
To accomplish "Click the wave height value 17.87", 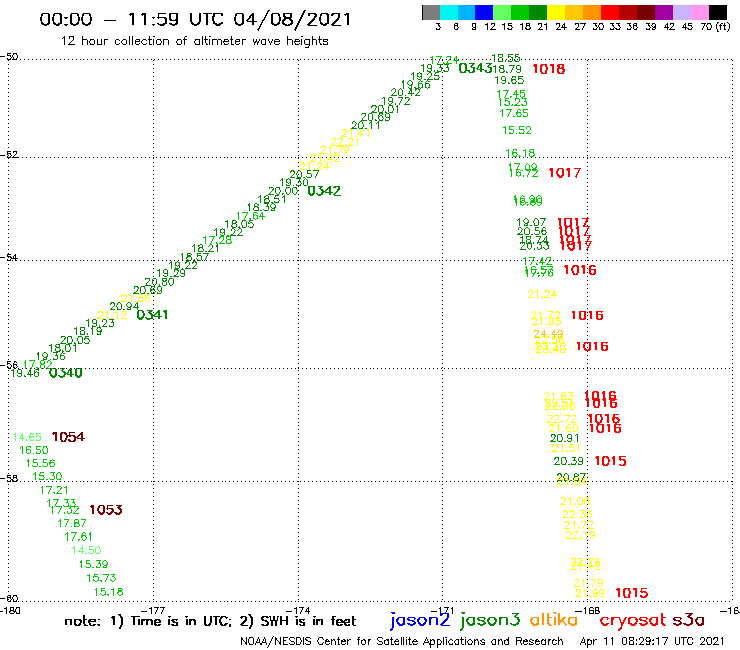I will 72,523.
